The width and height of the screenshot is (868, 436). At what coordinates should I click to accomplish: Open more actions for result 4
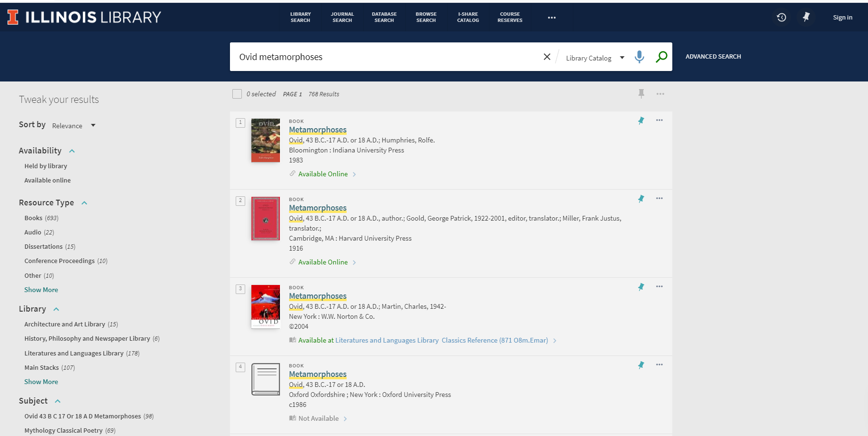click(659, 365)
